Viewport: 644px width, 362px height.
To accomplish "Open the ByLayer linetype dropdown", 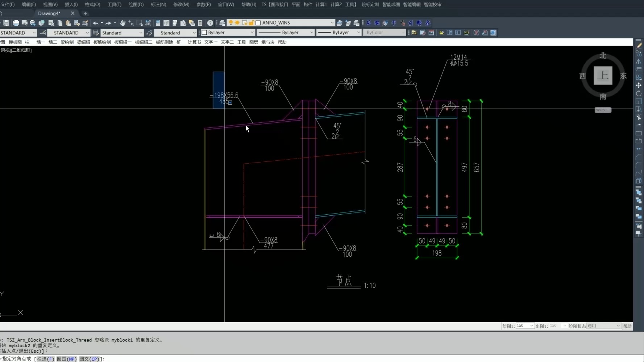I will (x=311, y=32).
